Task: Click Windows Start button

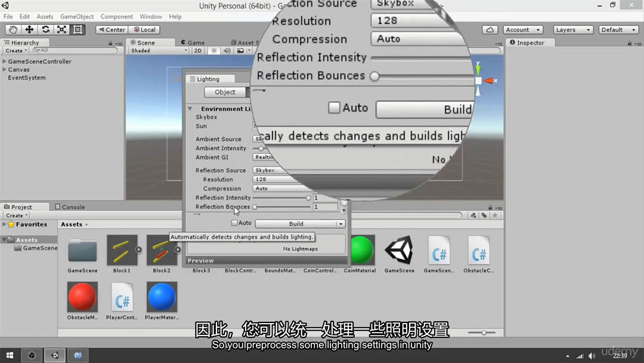Action: coord(10,355)
